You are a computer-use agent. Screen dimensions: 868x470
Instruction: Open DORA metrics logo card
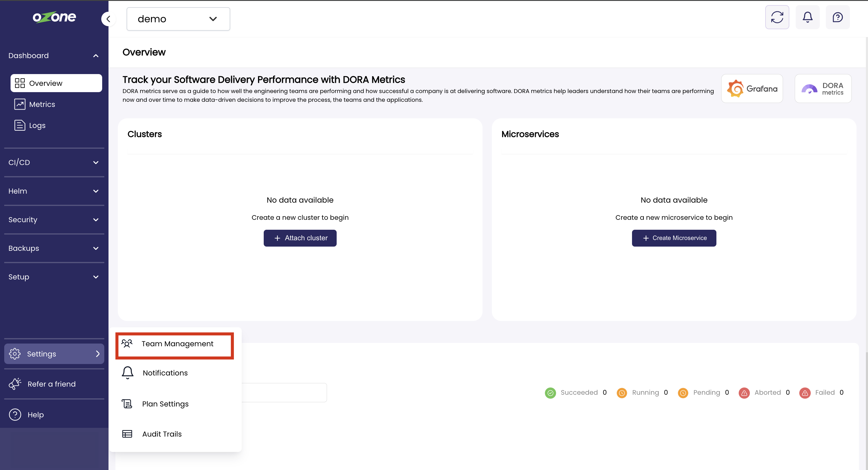[x=823, y=89]
